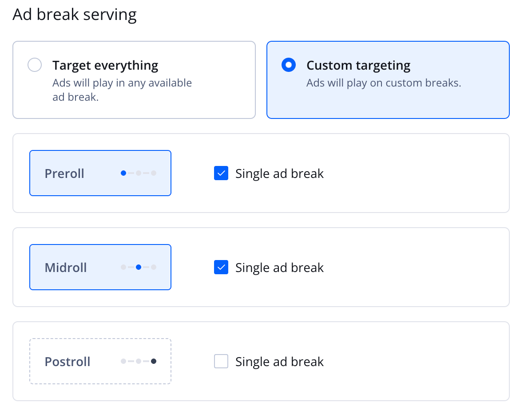The height and width of the screenshot is (418, 532).
Task: Click the checkmark inside Midroll's checkbox
Action: click(x=221, y=267)
